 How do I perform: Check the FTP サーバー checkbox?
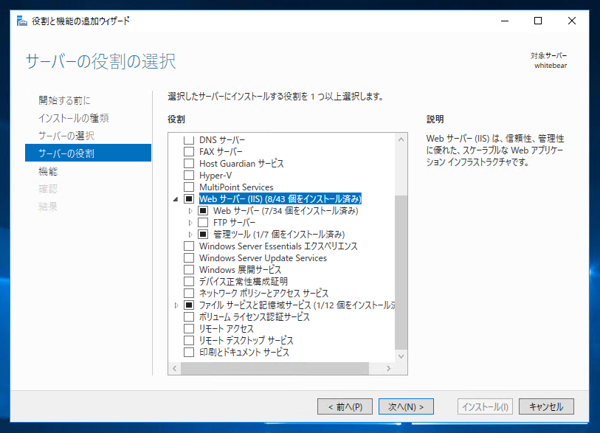point(203,222)
